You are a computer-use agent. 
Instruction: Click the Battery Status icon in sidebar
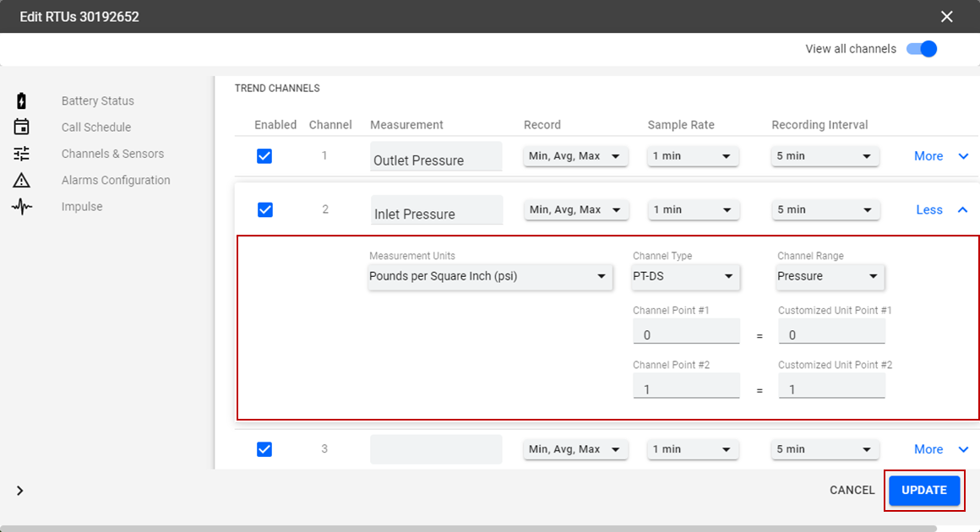(22, 101)
